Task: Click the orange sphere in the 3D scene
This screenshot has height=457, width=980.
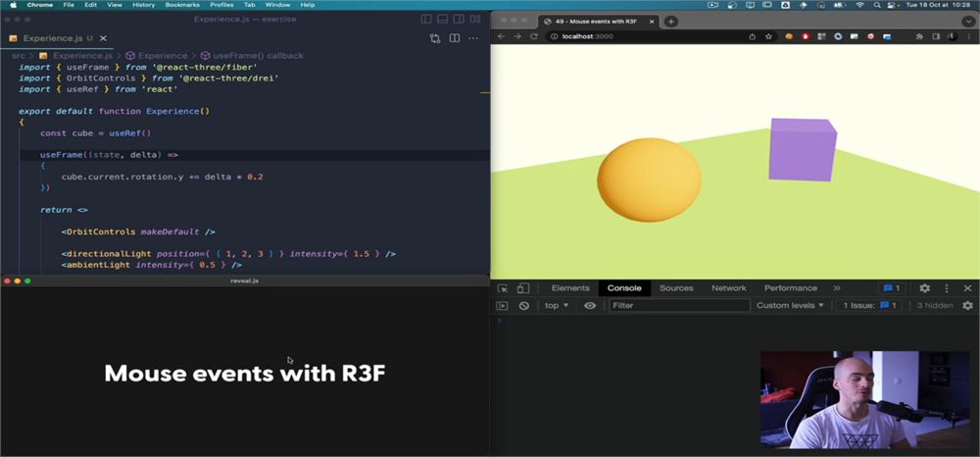Action: pos(650,179)
